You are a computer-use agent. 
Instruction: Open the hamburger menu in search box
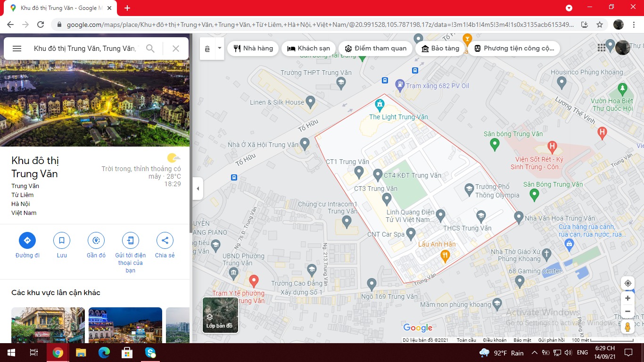(17, 49)
